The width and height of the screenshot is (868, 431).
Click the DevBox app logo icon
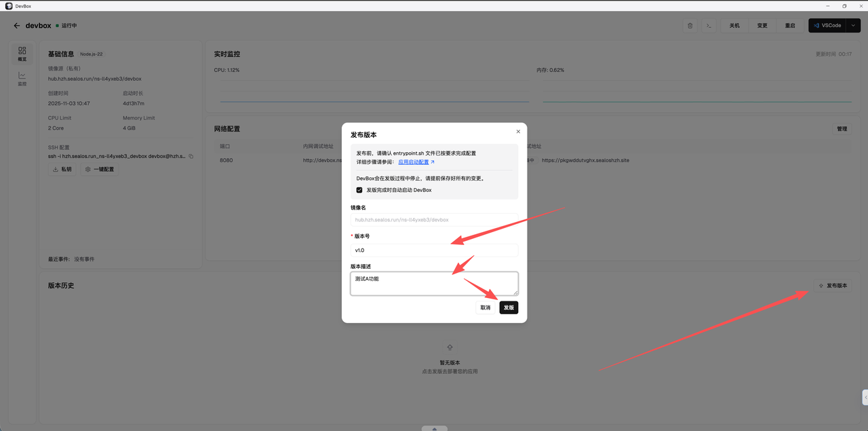(9, 5)
